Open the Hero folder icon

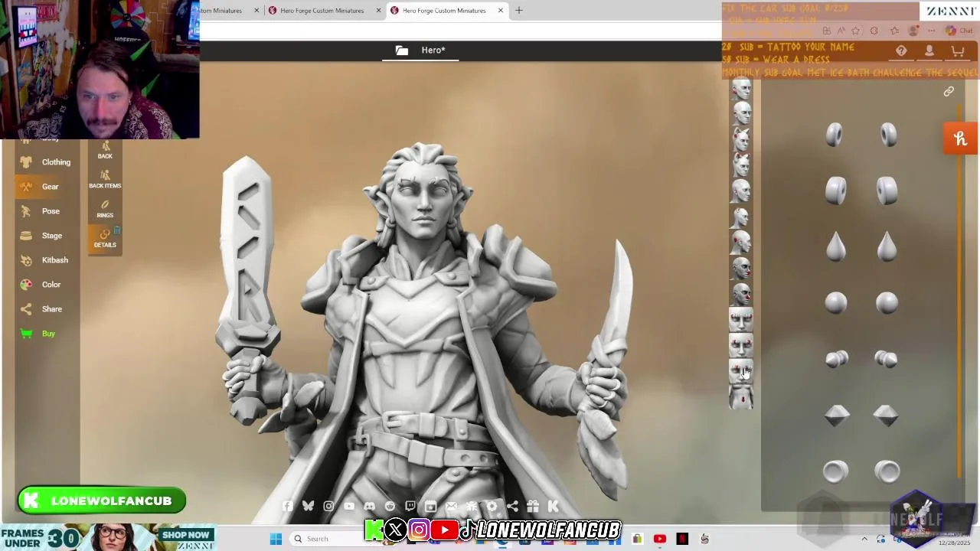click(402, 51)
